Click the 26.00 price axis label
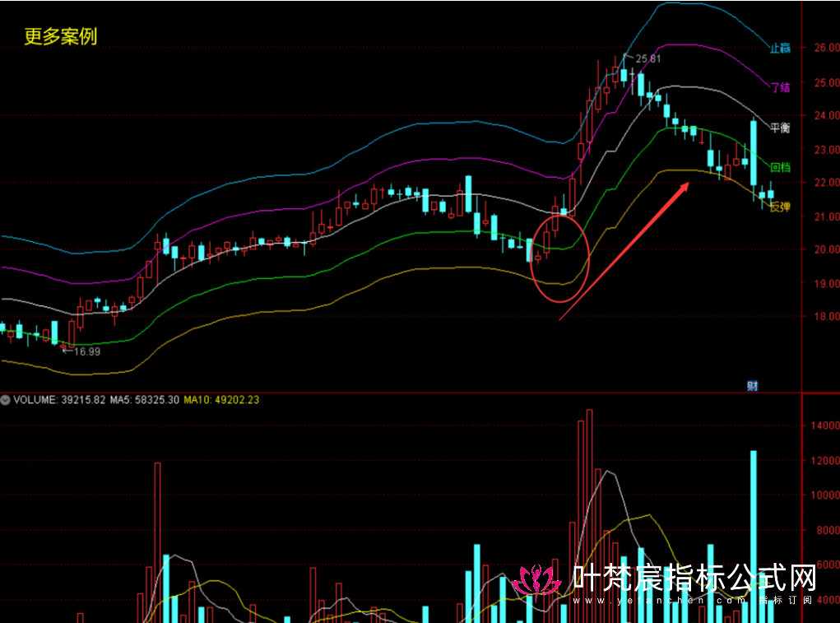This screenshot has height=623, width=840. [827, 48]
